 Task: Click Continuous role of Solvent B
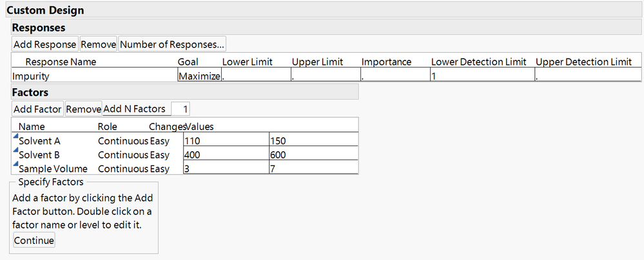click(x=122, y=155)
